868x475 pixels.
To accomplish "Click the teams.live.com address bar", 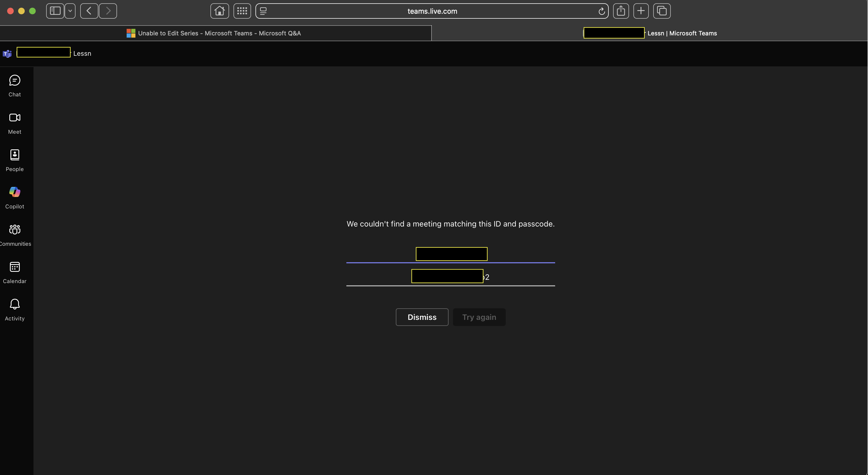I will point(432,11).
